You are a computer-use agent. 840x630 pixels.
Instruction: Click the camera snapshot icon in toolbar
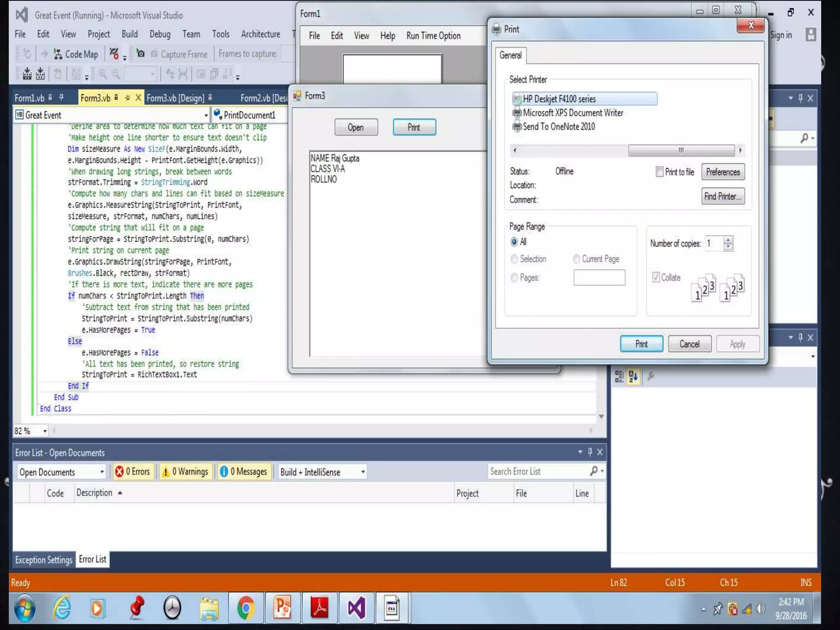click(x=141, y=54)
